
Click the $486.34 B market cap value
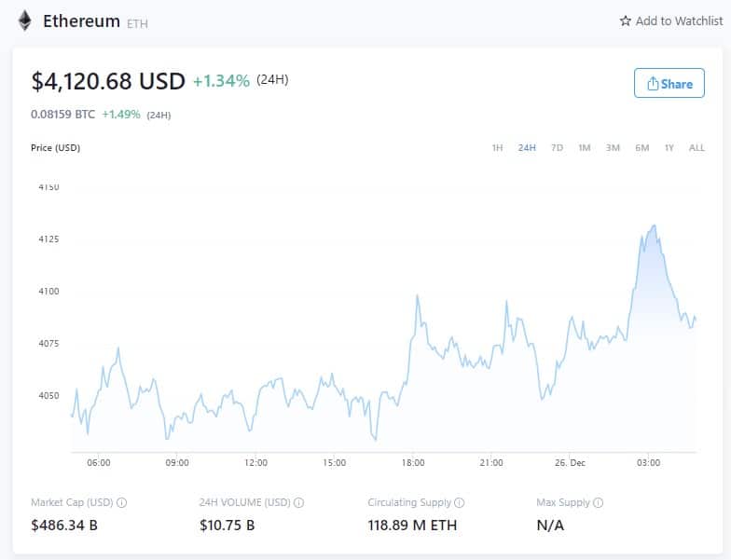coord(64,526)
